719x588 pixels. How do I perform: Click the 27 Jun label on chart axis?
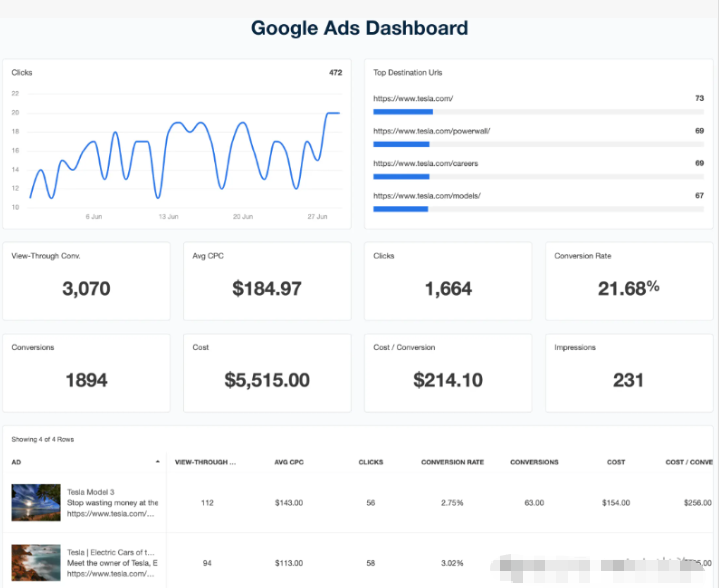pos(317,216)
